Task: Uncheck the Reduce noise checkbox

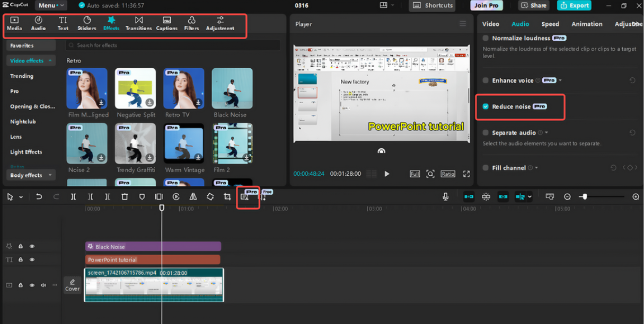Action: (x=486, y=106)
